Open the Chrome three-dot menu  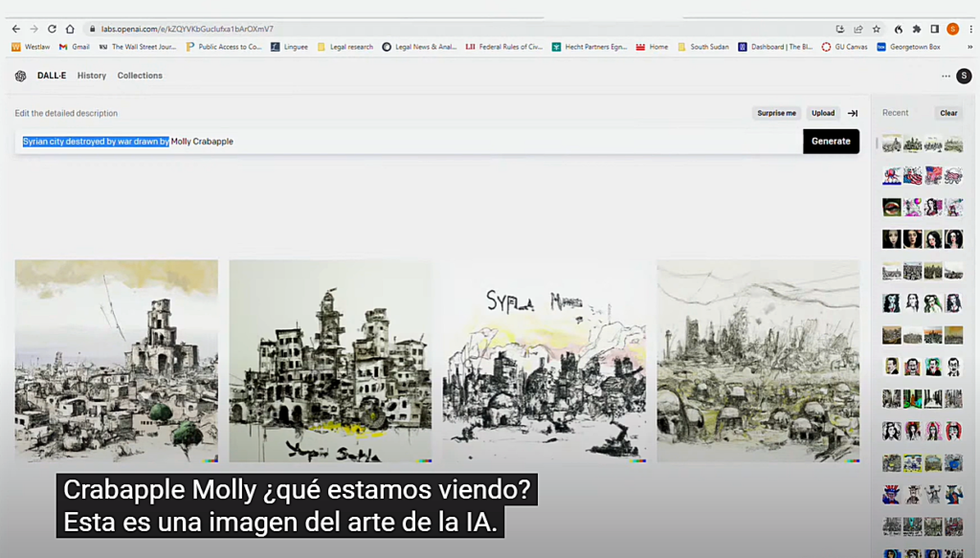[x=970, y=29]
